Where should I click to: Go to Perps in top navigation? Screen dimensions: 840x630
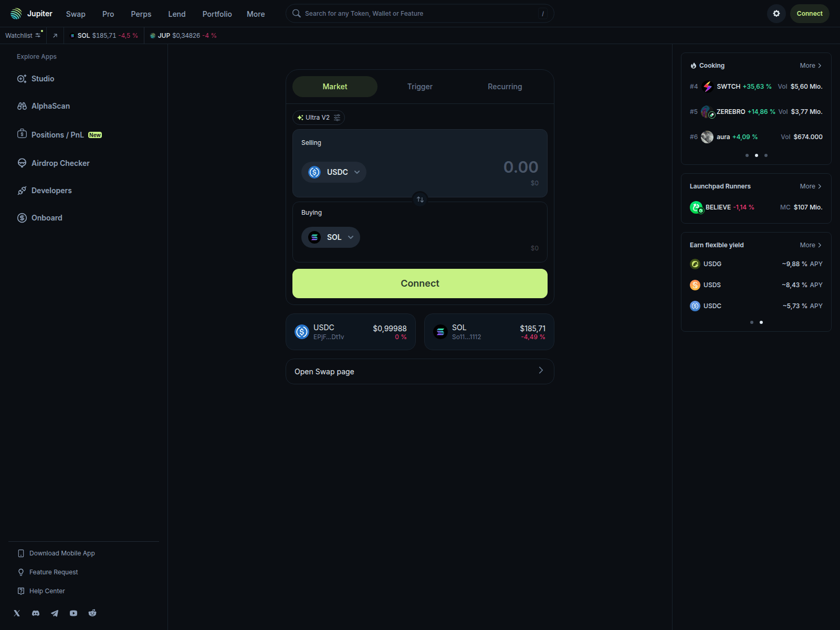(x=141, y=14)
